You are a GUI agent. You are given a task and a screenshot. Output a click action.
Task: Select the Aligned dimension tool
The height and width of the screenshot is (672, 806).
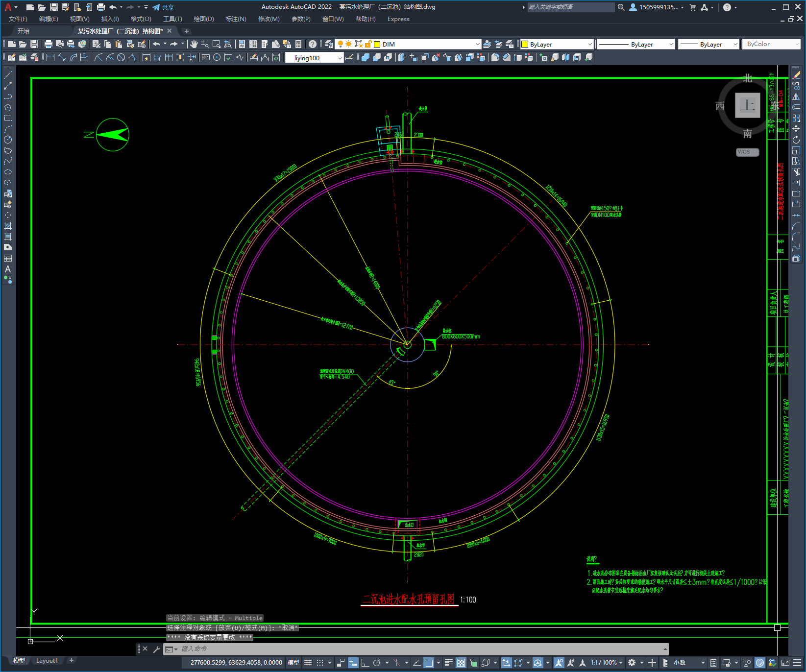point(61,57)
